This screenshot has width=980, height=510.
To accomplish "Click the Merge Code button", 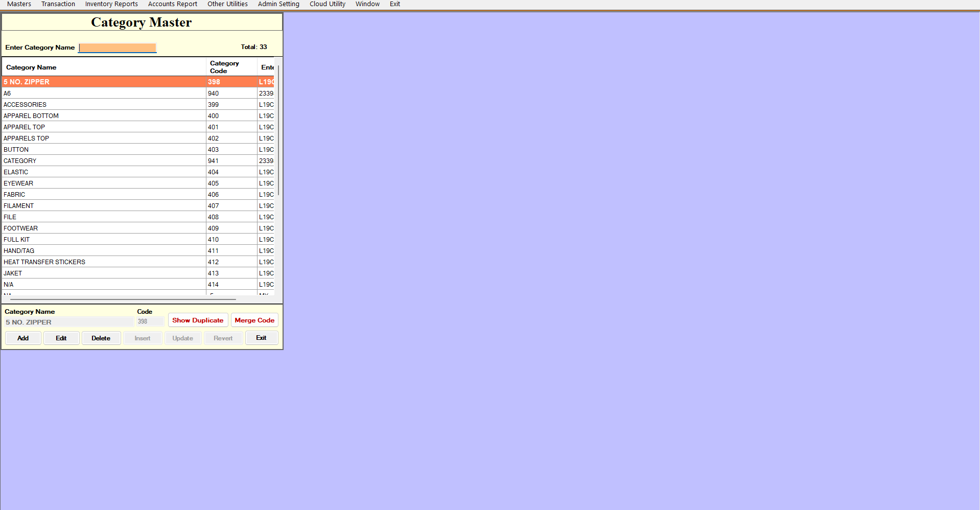I will [x=254, y=320].
